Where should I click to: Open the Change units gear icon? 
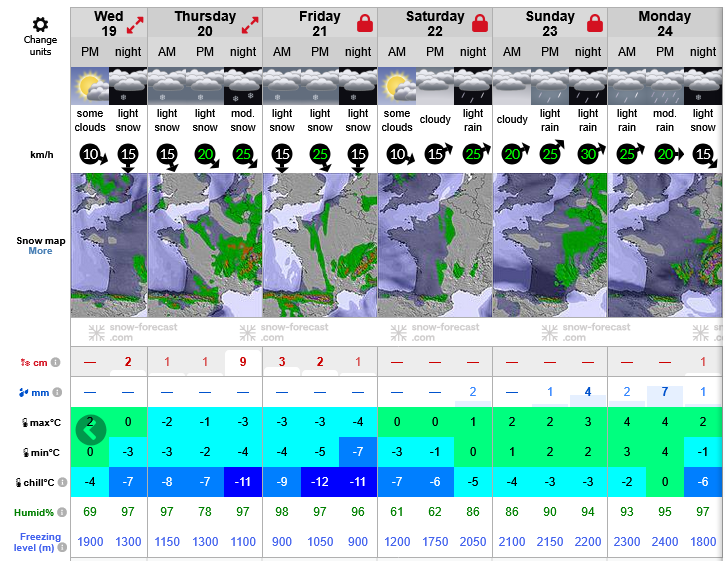[40, 24]
